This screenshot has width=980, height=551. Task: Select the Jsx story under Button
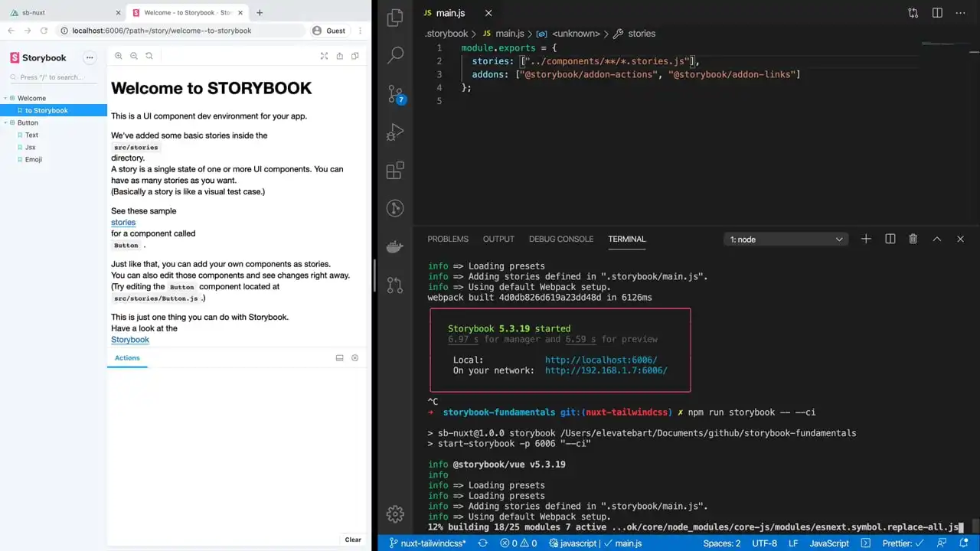(x=31, y=147)
